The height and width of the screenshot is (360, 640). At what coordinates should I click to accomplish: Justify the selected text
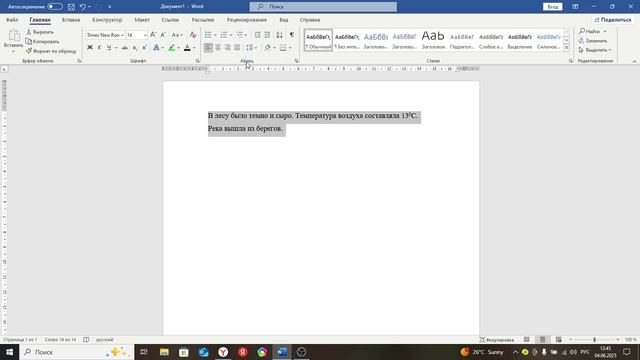pyautogui.click(x=237, y=48)
